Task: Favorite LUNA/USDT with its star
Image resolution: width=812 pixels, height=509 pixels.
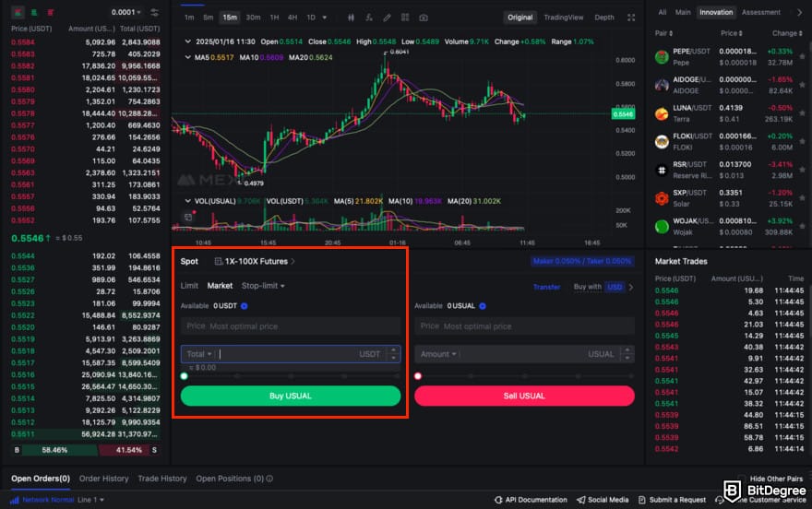Action: 802,112
